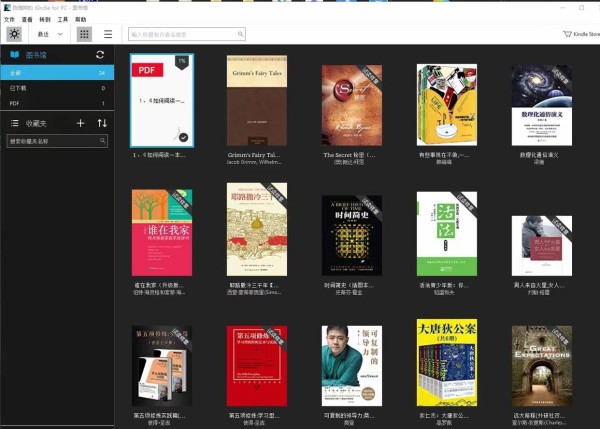Image resolution: width=600 pixels, height=429 pixels.
Task: Select the PDF filter row
Action: 57,103
